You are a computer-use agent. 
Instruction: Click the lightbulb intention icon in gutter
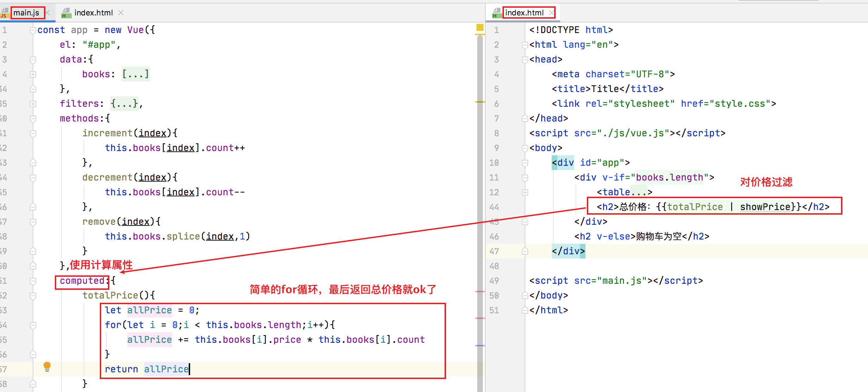(47, 366)
